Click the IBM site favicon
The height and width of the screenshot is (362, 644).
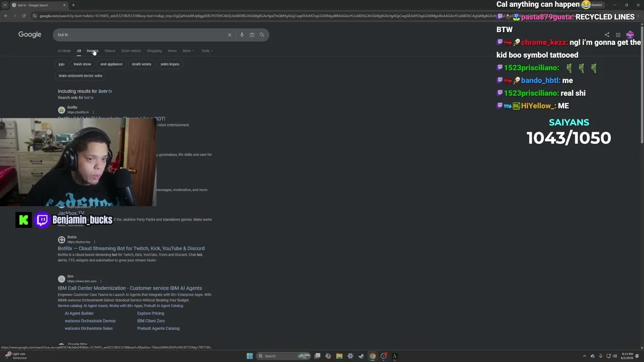pyautogui.click(x=61, y=279)
